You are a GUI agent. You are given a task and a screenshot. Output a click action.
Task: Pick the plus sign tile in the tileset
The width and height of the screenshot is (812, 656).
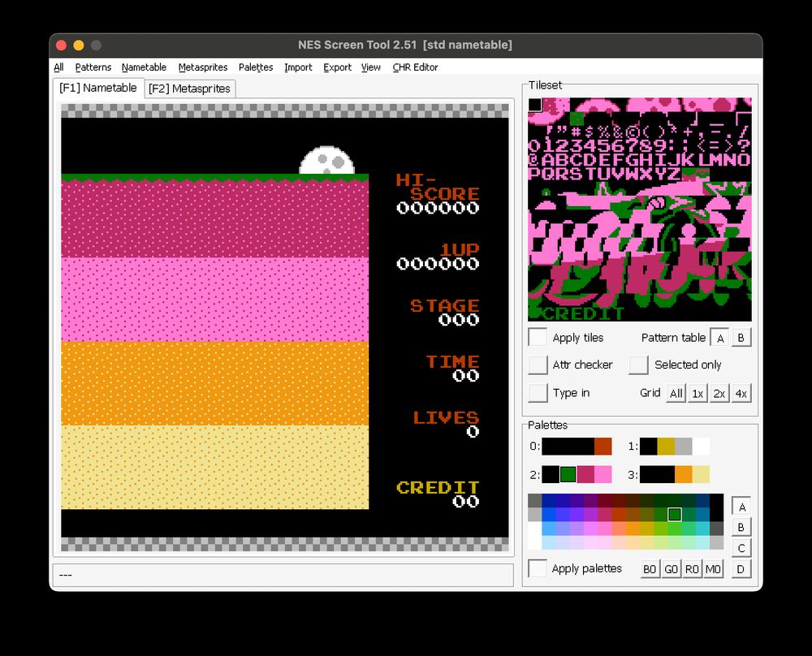[x=689, y=132]
